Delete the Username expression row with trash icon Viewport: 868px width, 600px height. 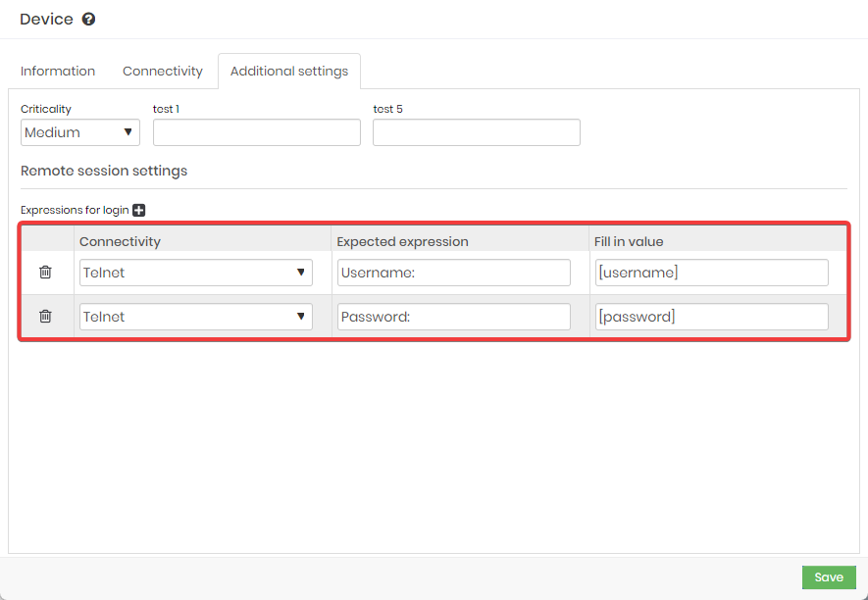click(45, 273)
